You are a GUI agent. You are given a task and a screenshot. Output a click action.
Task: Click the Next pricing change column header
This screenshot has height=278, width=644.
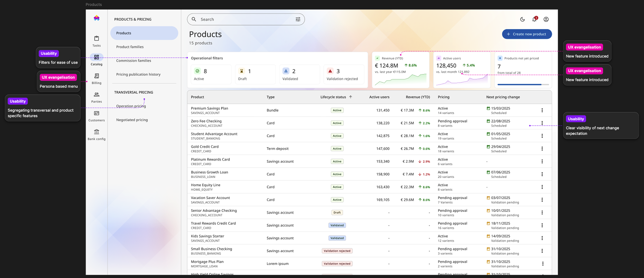click(x=503, y=97)
